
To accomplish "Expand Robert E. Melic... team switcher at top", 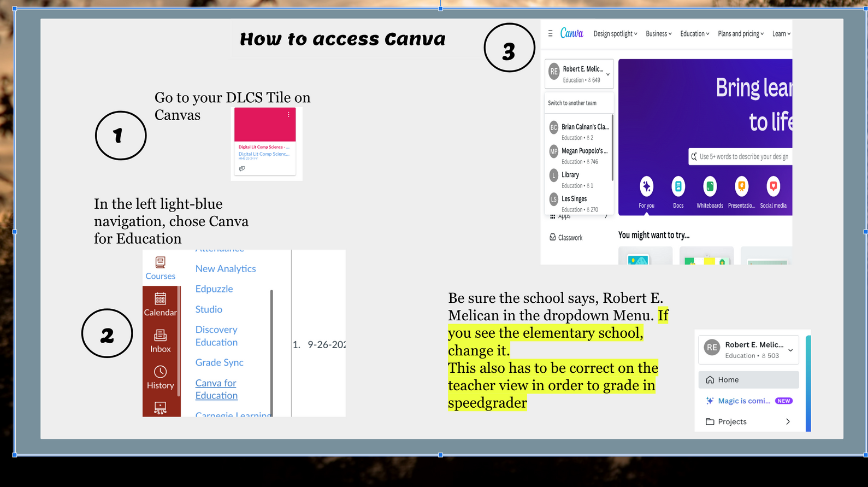I will 579,74.
